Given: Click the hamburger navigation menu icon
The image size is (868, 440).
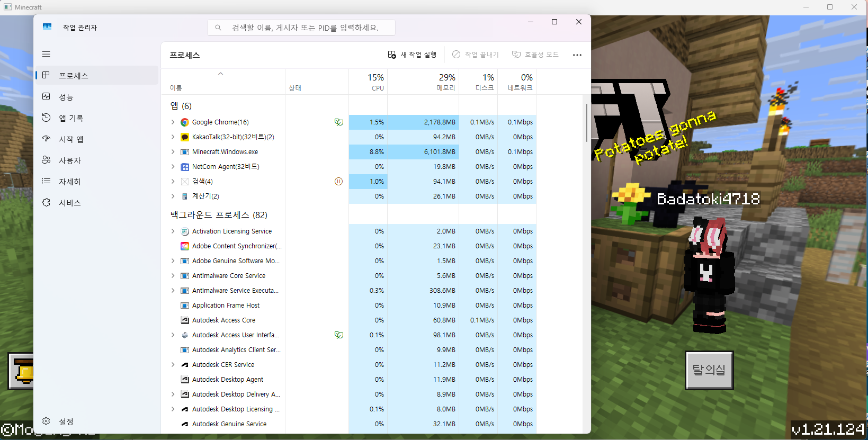Looking at the screenshot, I should [46, 54].
